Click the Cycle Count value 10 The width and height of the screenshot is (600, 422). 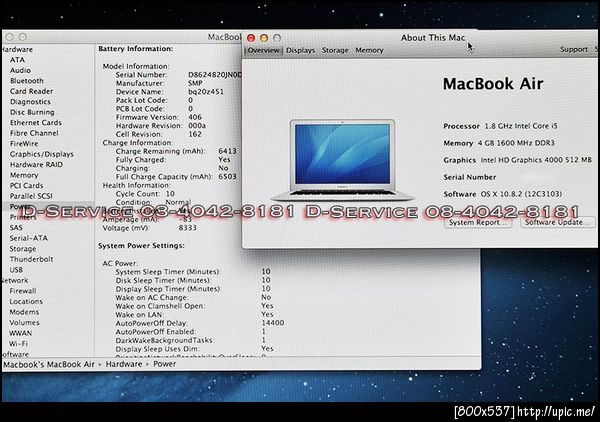170,194
